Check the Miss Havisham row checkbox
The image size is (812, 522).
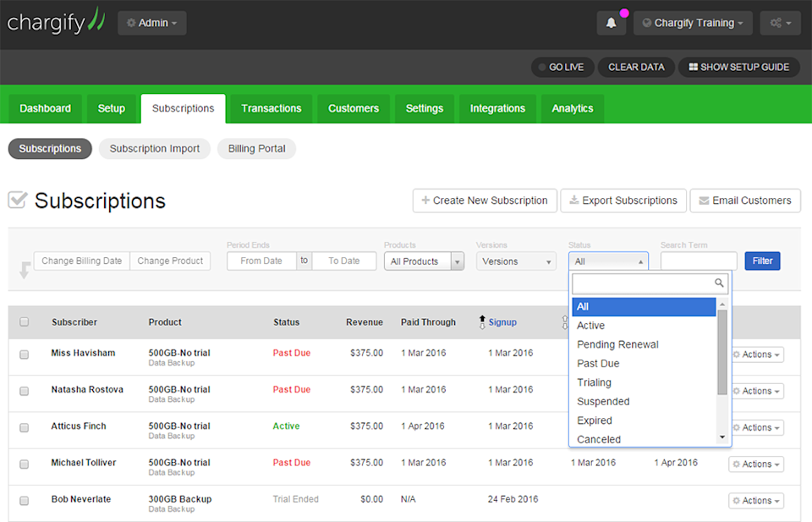click(x=25, y=354)
